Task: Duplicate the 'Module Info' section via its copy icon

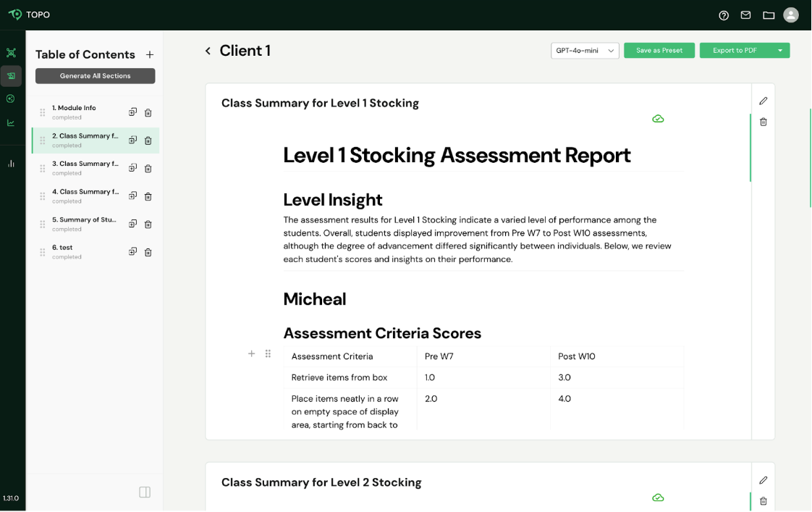Action: click(132, 112)
